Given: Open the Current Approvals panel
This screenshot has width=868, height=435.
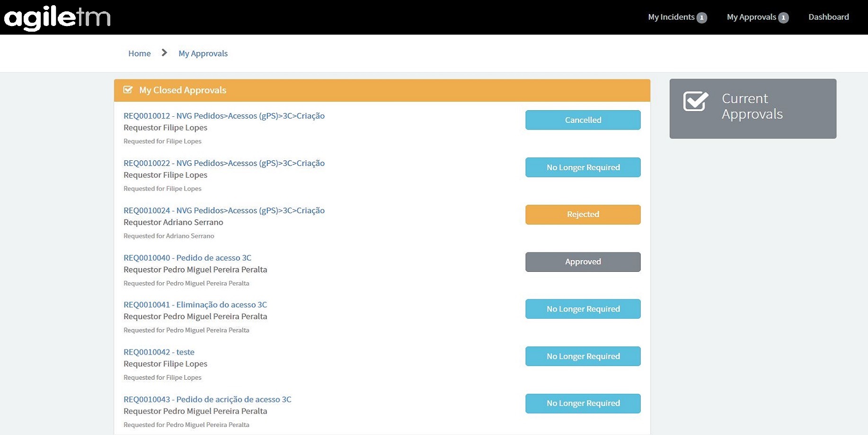Looking at the screenshot, I should click(x=752, y=108).
